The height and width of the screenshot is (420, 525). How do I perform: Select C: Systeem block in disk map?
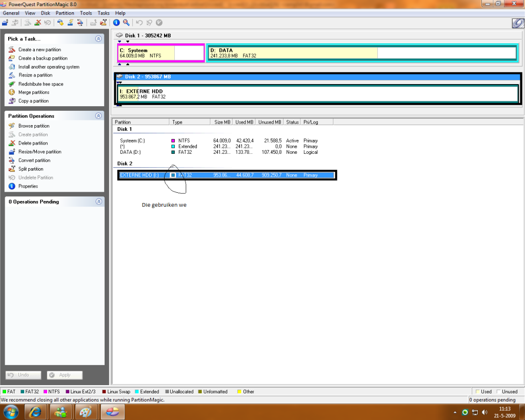pos(160,53)
